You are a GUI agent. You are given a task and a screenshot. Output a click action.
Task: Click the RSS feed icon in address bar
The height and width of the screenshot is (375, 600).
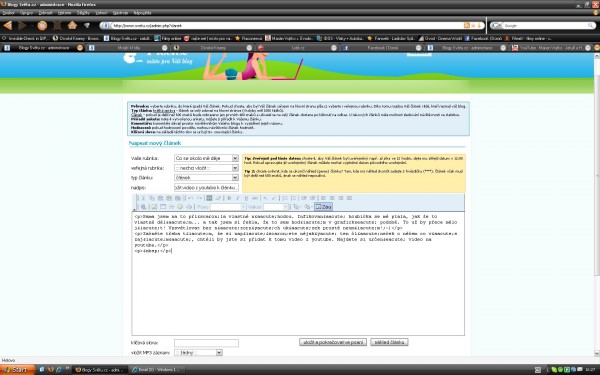click(466, 26)
